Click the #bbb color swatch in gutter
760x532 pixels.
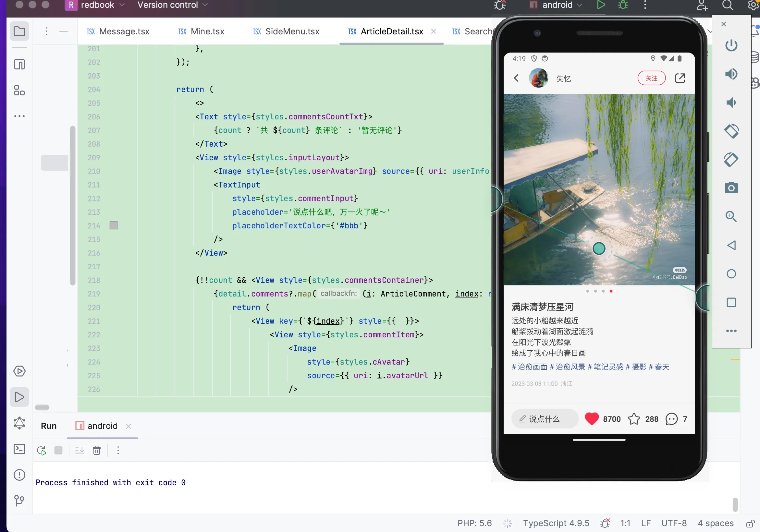coord(114,225)
